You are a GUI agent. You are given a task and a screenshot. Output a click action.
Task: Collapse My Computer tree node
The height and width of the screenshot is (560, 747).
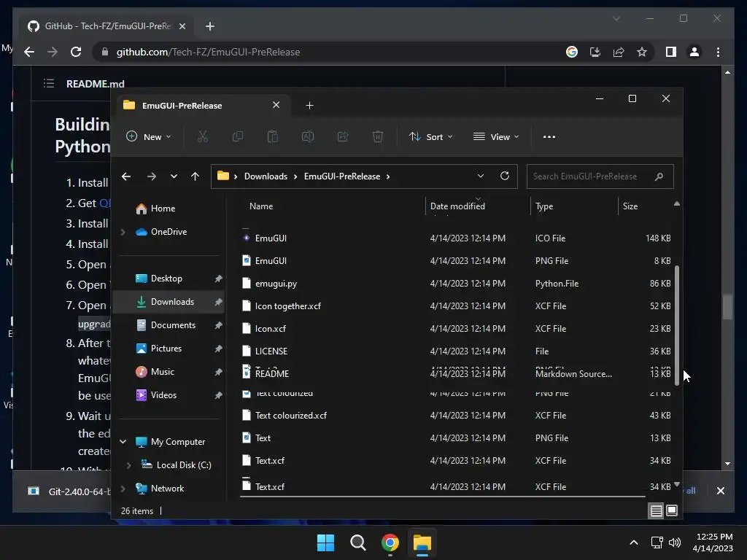click(x=123, y=441)
